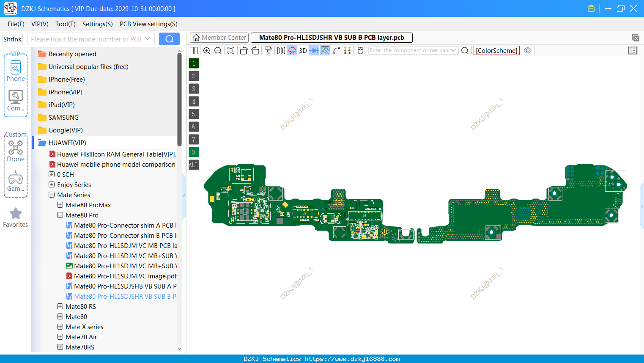The width and height of the screenshot is (644, 363).
Task: Expand the 0 SCH node
Action: coord(52,174)
